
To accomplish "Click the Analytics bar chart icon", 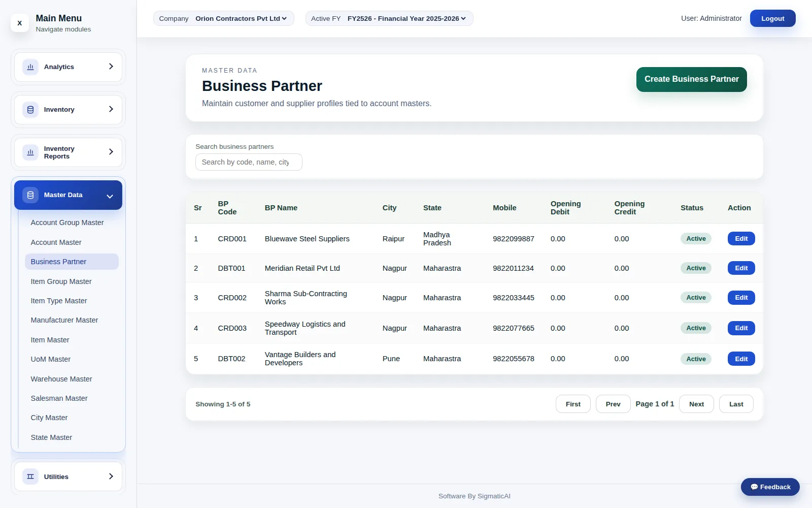I will (30, 67).
